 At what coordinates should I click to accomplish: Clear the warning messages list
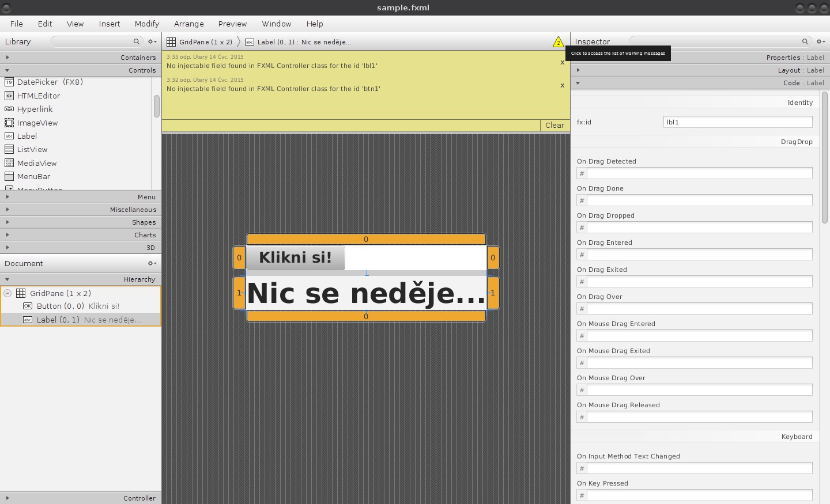pyautogui.click(x=554, y=125)
